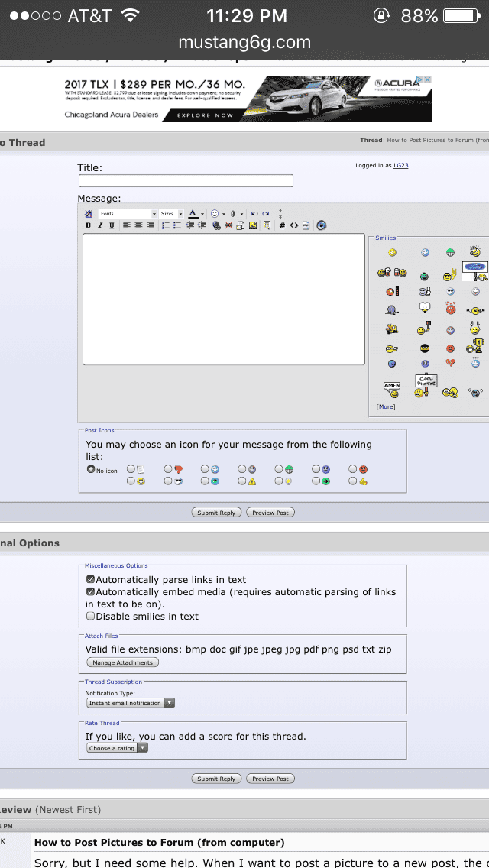Center-align the message text
This screenshot has height=868, width=489.
[x=138, y=225]
